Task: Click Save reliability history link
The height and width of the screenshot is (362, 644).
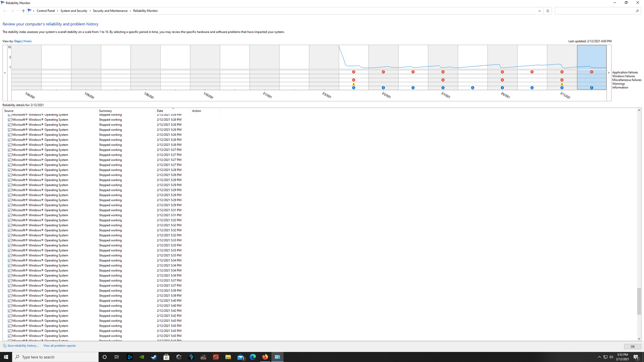Action: tap(23, 346)
